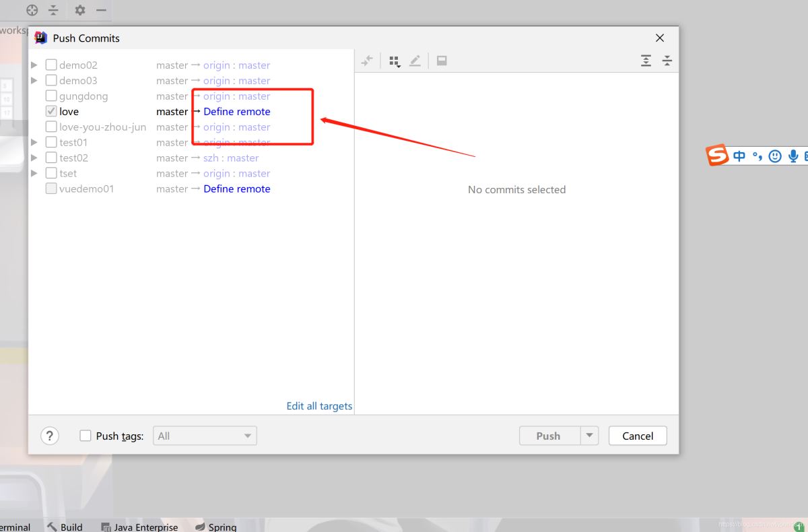Expand all commits in Push dialog toolbar
The height and width of the screenshot is (532, 808).
pos(646,61)
